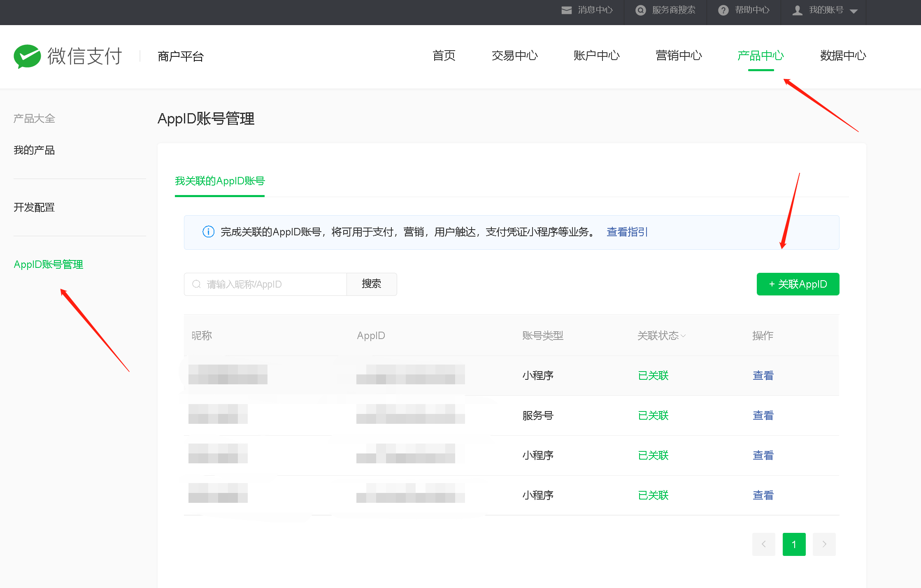Viewport: 921px width, 588px height.
Task: Click the AppID账号管理 page heading
Action: [x=206, y=119]
